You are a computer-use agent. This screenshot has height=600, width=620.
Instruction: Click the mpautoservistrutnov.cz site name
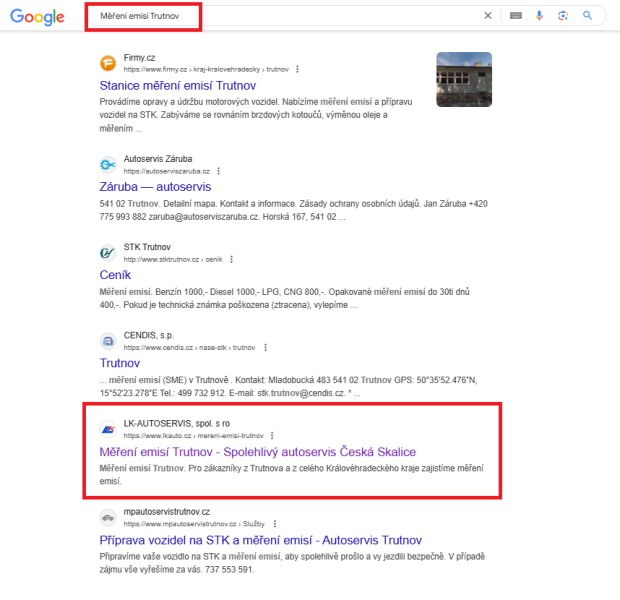[166, 512]
